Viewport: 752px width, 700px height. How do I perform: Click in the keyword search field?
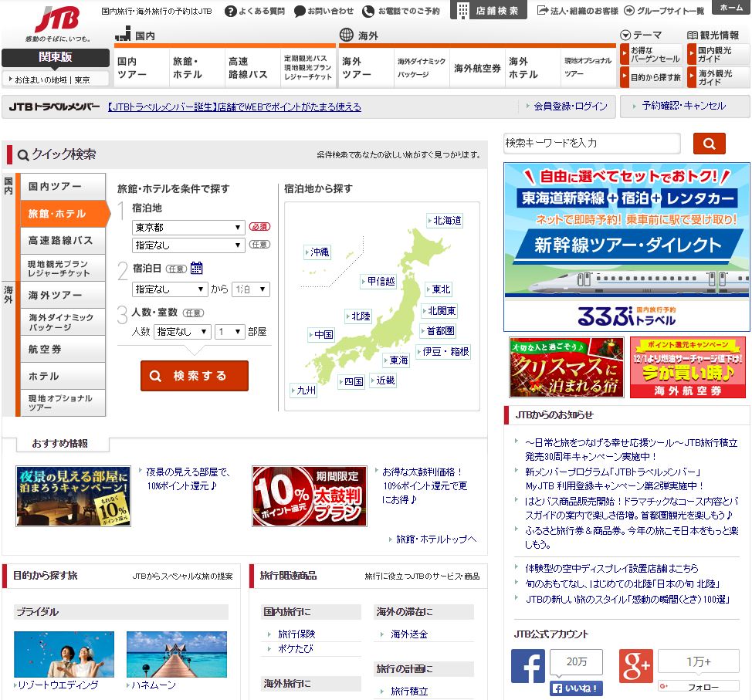pyautogui.click(x=592, y=144)
